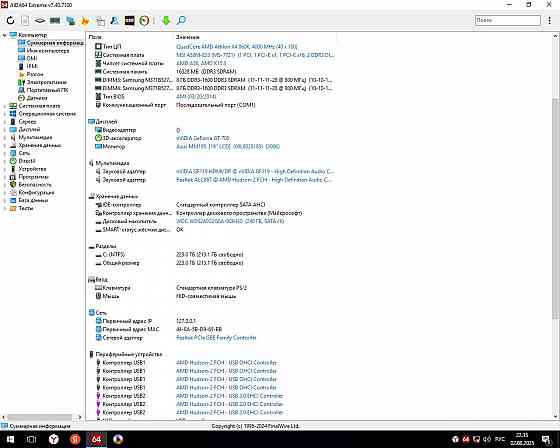Click the volume icon in system tray
560x448 pixels.
tap(487, 439)
